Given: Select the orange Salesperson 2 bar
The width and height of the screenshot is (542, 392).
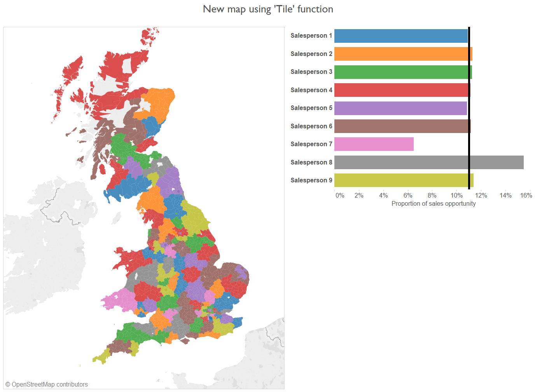Looking at the screenshot, I should [x=400, y=54].
